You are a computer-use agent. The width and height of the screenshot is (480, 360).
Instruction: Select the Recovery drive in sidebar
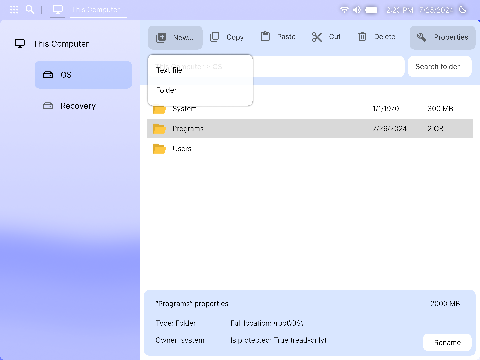point(83,106)
